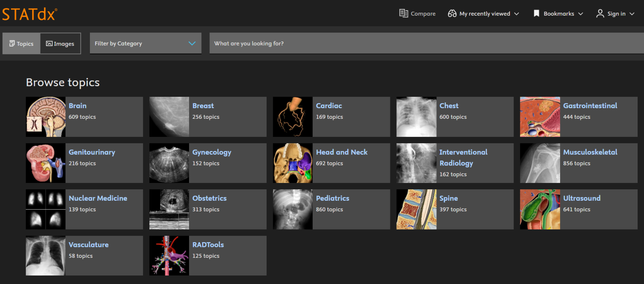Viewport: 644px width, 284px height.
Task: Open the Sign in dropdown chevron
Action: coord(632,14)
